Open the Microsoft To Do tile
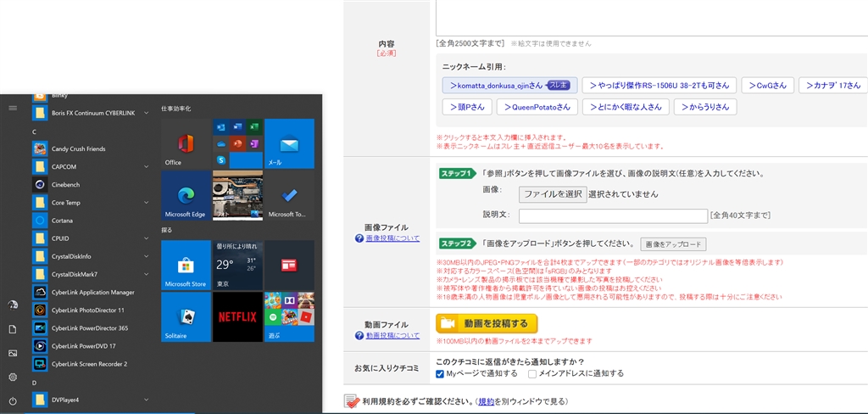 (290, 196)
